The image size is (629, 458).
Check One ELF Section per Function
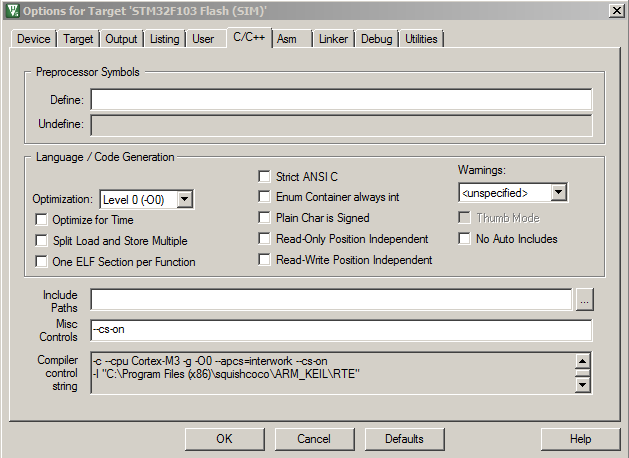click(x=41, y=262)
